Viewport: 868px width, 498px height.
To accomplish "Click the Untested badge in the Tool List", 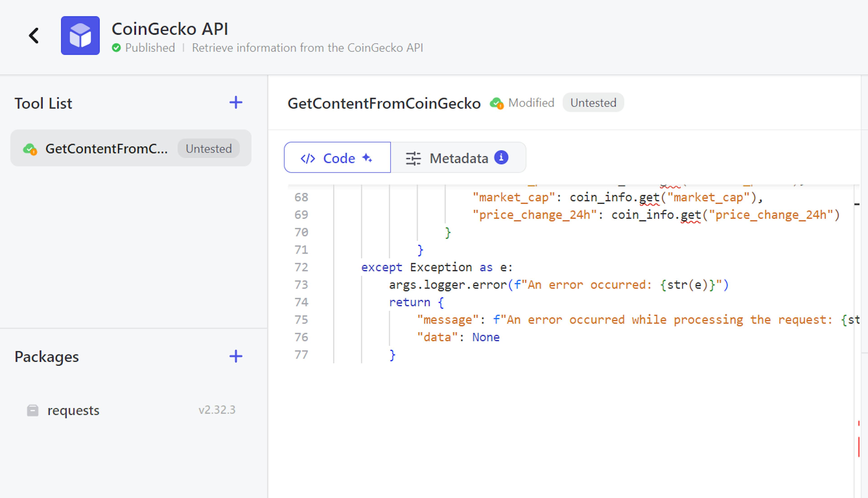I will point(208,148).
